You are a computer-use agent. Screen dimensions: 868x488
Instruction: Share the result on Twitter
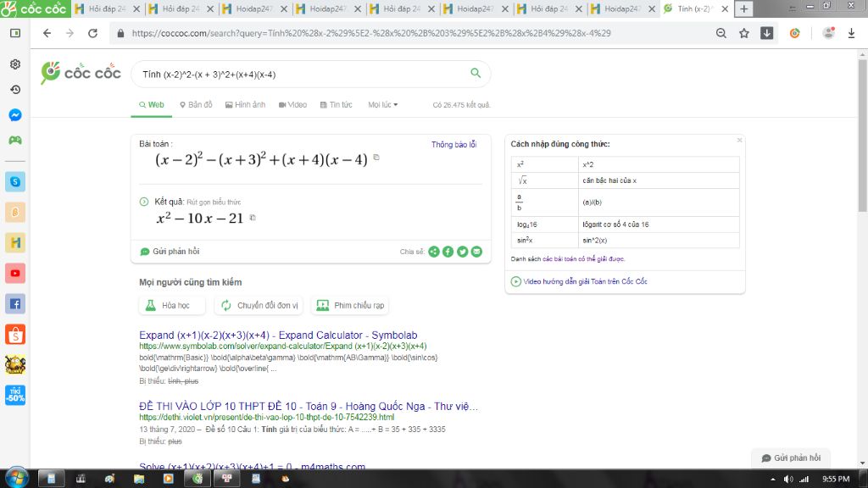pyautogui.click(x=462, y=252)
